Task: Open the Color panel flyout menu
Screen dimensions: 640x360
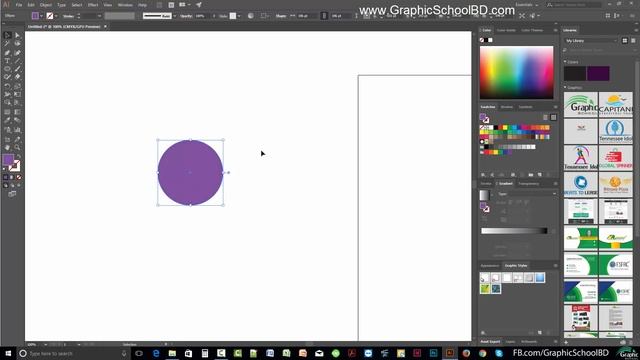Action: click(x=555, y=30)
